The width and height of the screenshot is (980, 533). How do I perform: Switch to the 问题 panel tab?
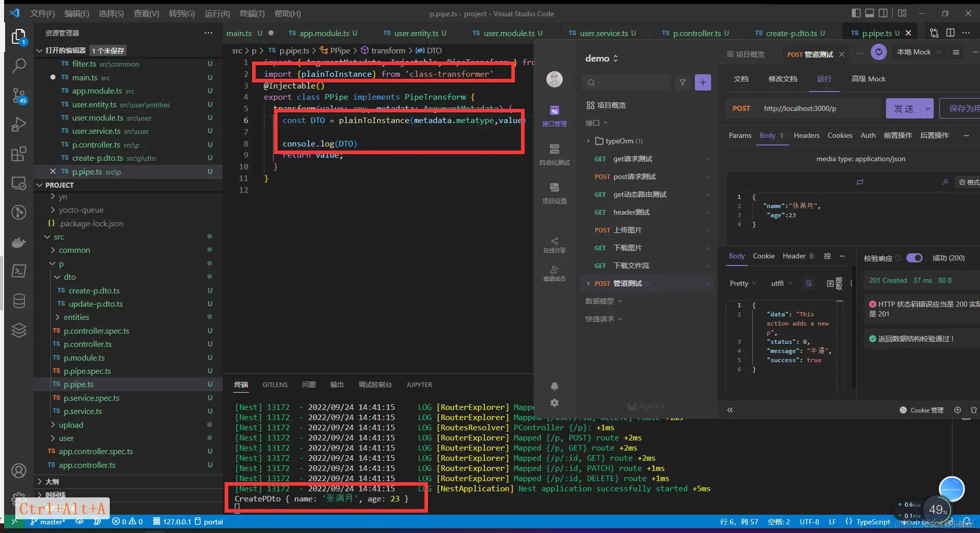309,384
